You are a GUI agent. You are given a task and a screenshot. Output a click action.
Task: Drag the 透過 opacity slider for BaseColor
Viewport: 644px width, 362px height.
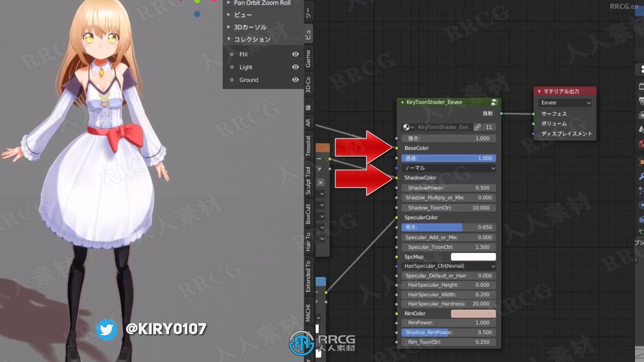pos(448,158)
